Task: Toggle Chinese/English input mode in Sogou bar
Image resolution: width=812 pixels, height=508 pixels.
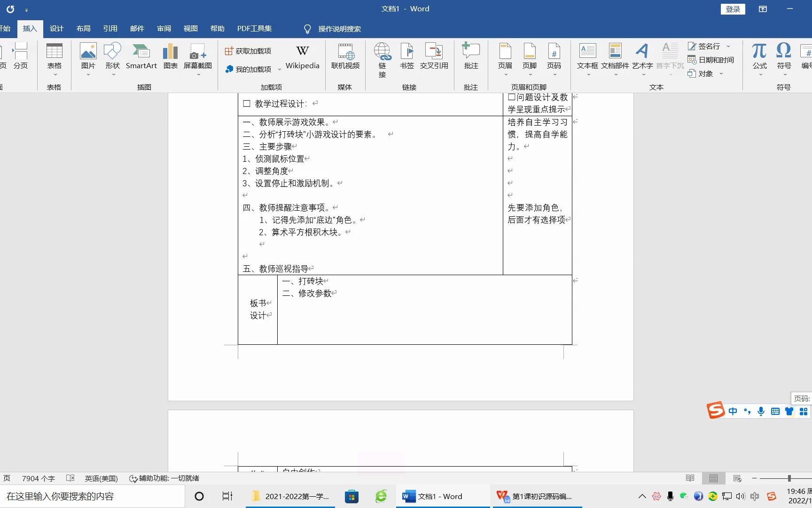Action: coord(733,411)
